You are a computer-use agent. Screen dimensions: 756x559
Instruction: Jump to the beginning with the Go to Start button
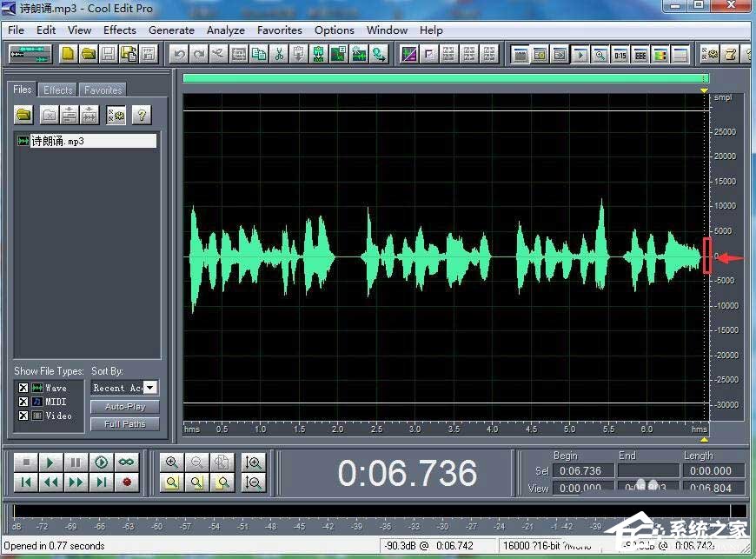[26, 482]
